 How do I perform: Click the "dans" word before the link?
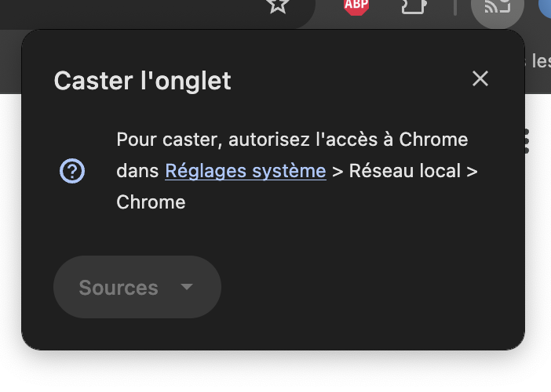(x=137, y=171)
